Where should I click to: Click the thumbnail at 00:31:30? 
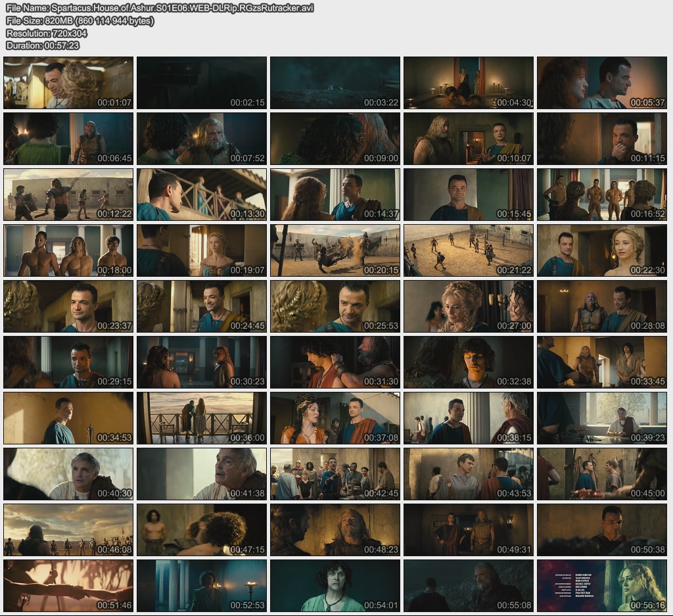pos(335,362)
